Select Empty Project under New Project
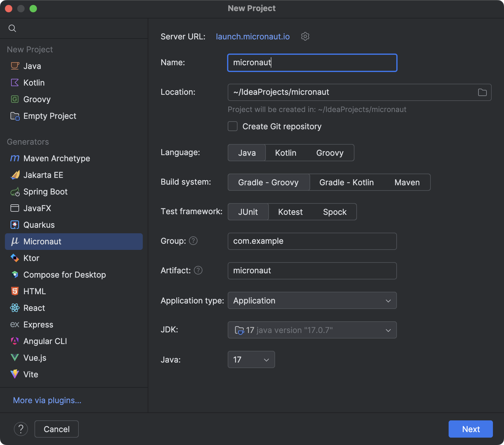The image size is (504, 445). [50, 116]
